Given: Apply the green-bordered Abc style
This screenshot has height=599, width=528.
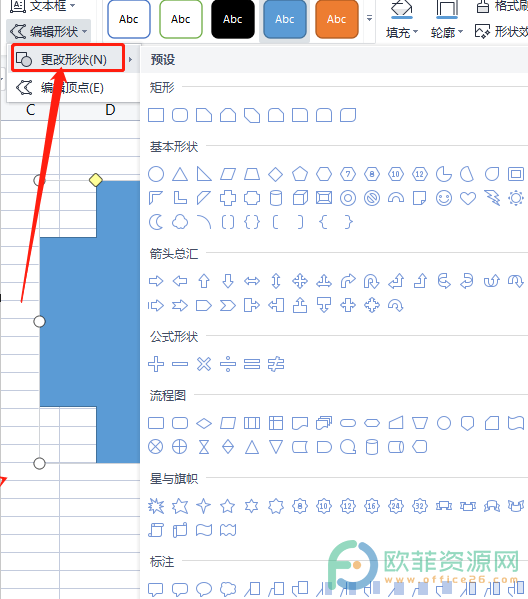Looking at the screenshot, I should pyautogui.click(x=181, y=19).
